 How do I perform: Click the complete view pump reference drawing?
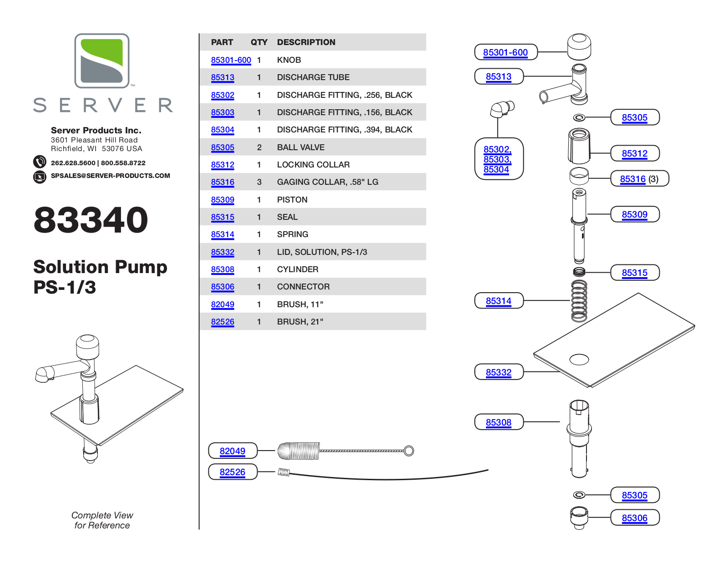point(109,399)
